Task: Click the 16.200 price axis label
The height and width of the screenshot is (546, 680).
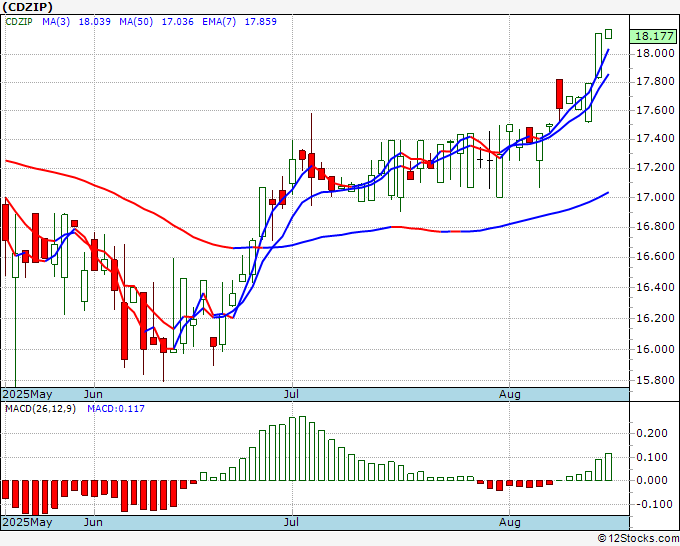Action: click(x=655, y=318)
